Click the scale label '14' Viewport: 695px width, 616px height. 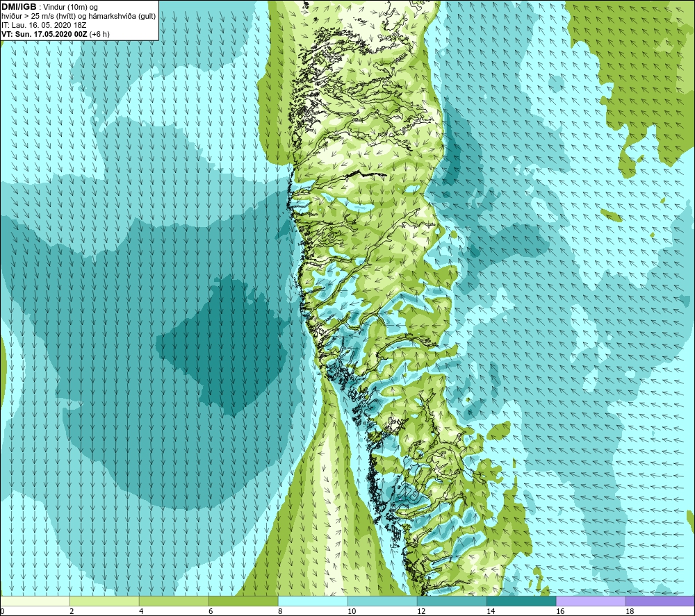(x=491, y=612)
